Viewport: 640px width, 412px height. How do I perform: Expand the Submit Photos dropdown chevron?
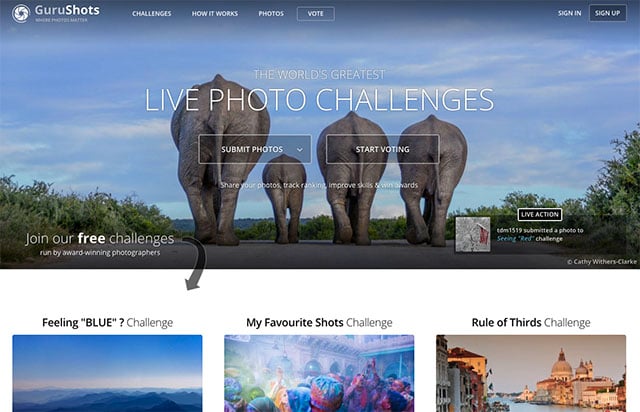300,150
